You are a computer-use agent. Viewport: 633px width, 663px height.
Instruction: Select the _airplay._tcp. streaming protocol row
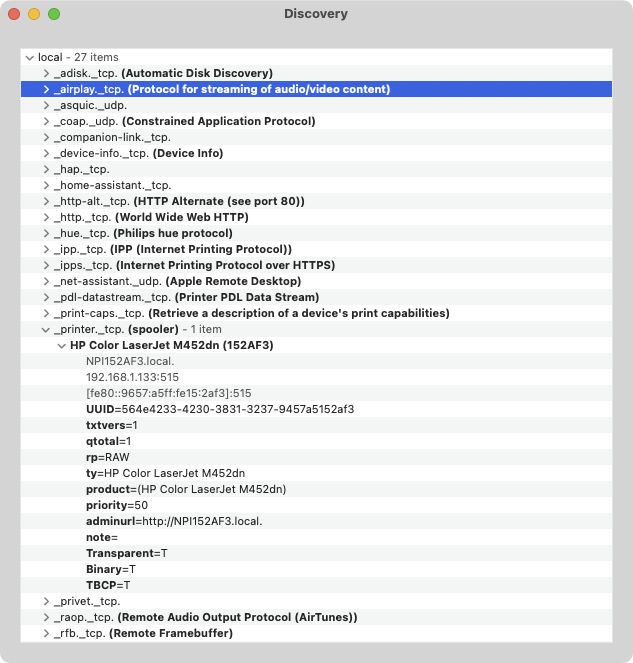316,89
